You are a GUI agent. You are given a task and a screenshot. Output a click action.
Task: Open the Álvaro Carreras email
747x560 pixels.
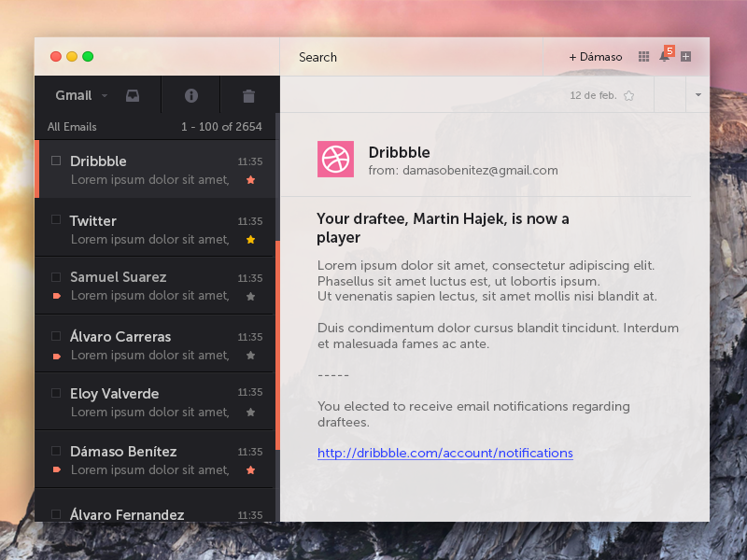click(155, 343)
